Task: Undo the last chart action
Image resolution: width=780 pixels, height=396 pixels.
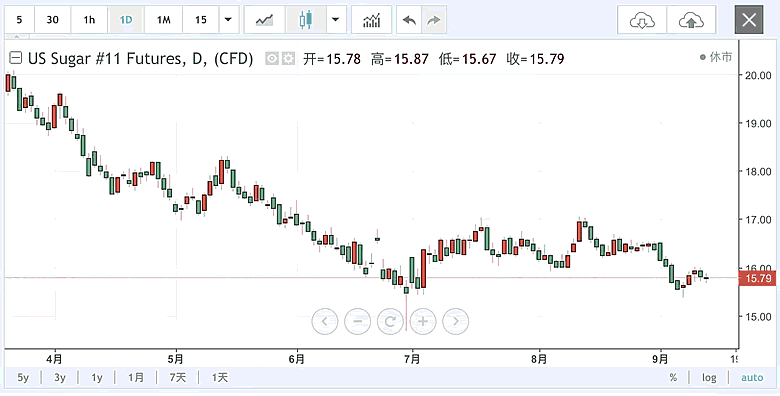Action: coord(409,20)
